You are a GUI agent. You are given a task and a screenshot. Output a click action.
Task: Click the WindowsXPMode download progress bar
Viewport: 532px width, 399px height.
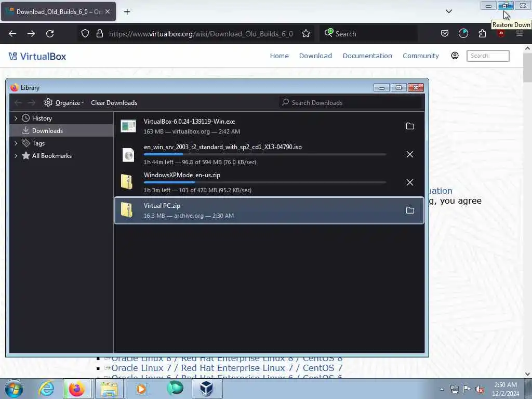coord(265,182)
